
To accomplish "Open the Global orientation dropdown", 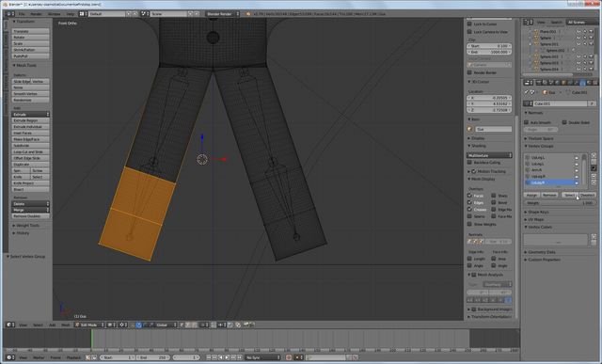I will coord(166,324).
